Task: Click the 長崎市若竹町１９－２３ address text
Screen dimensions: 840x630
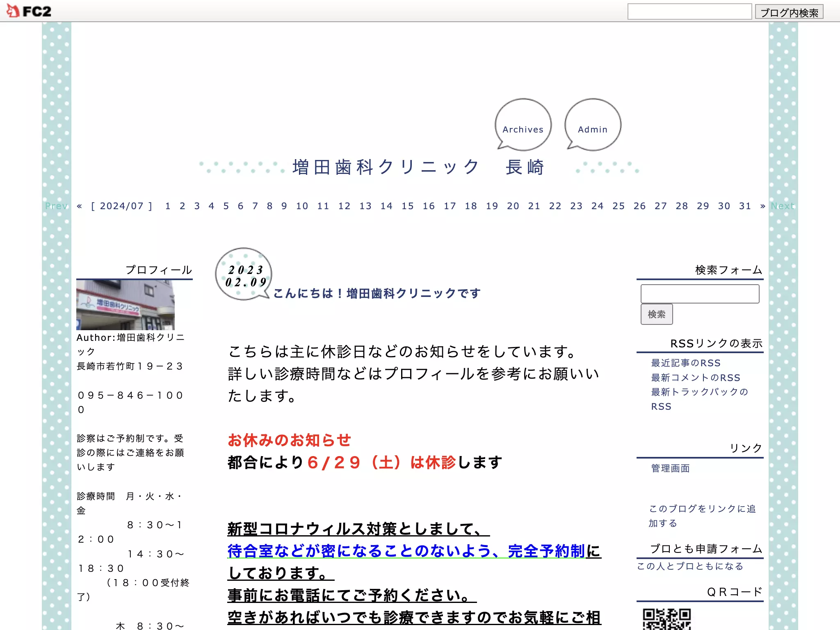Action: pyautogui.click(x=130, y=366)
